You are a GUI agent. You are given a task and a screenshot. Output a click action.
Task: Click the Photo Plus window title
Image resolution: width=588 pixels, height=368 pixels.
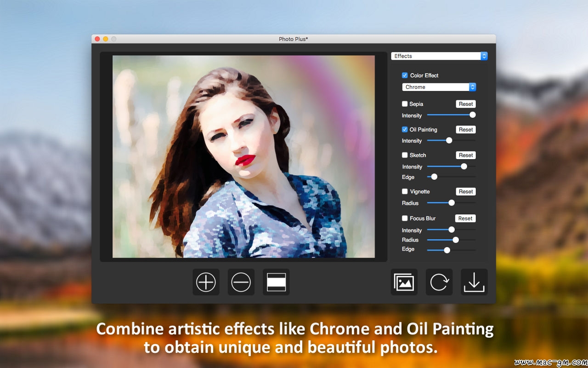pyautogui.click(x=294, y=39)
